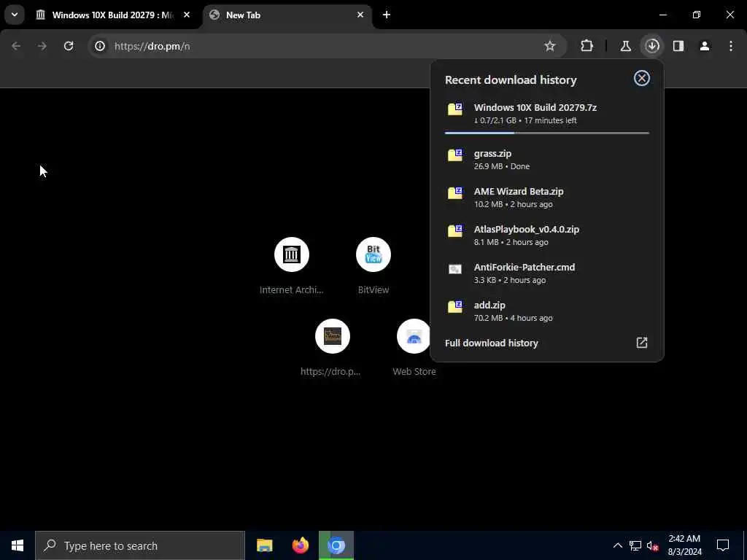This screenshot has height=560, width=747.
Task: Open the Chrome three-dot menu
Action: click(731, 46)
